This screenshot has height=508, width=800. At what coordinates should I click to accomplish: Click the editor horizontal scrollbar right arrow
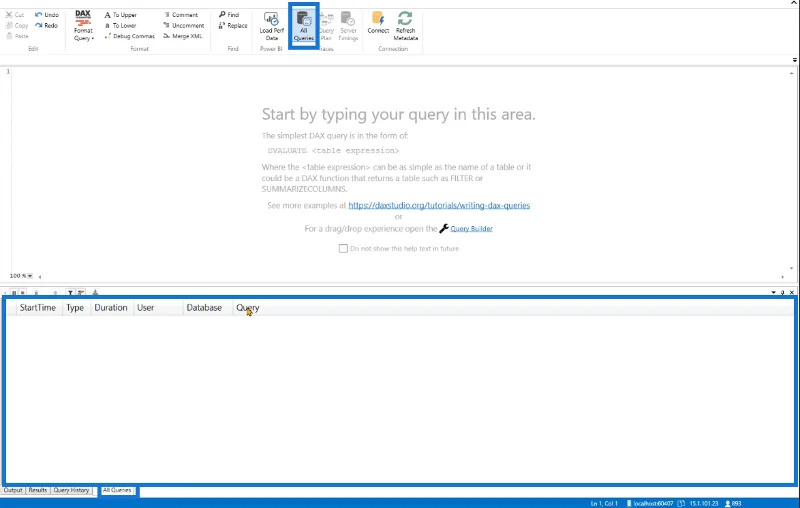pos(783,276)
